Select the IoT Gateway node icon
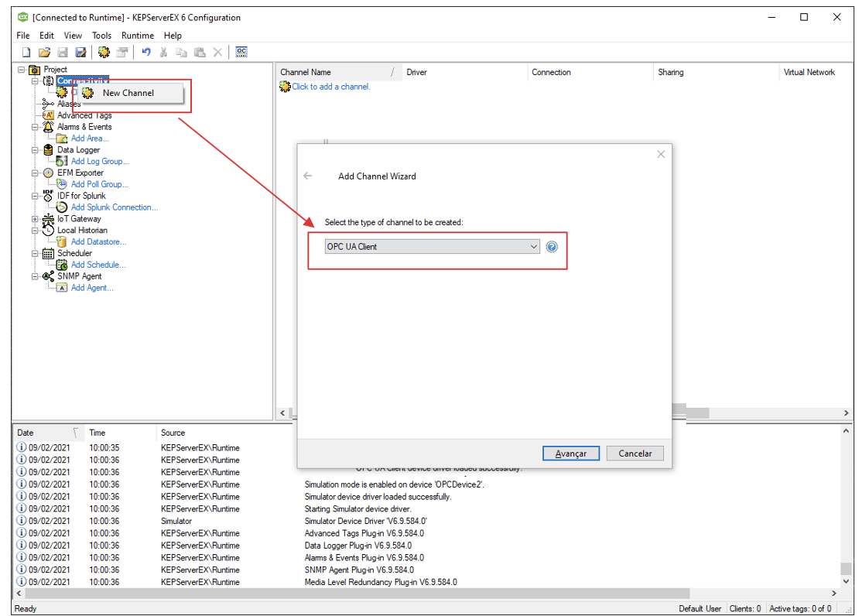Viewport: 859px width, 616px height. (48, 219)
